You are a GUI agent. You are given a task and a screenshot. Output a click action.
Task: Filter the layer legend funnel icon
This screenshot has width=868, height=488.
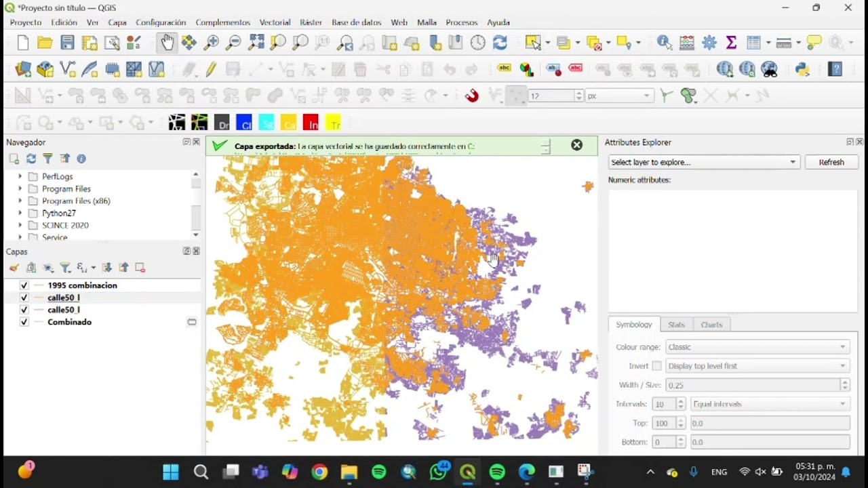click(x=65, y=268)
